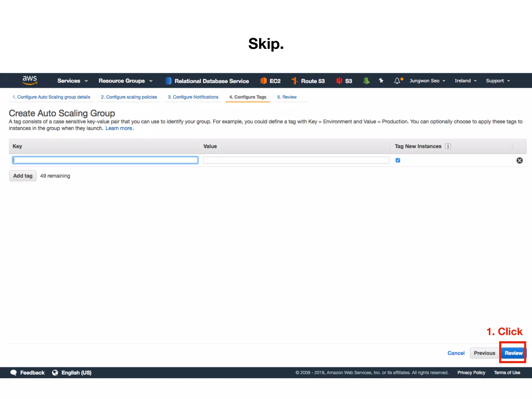Click the Feedback speech bubble icon
This screenshot has width=532, height=399.
(x=14, y=373)
